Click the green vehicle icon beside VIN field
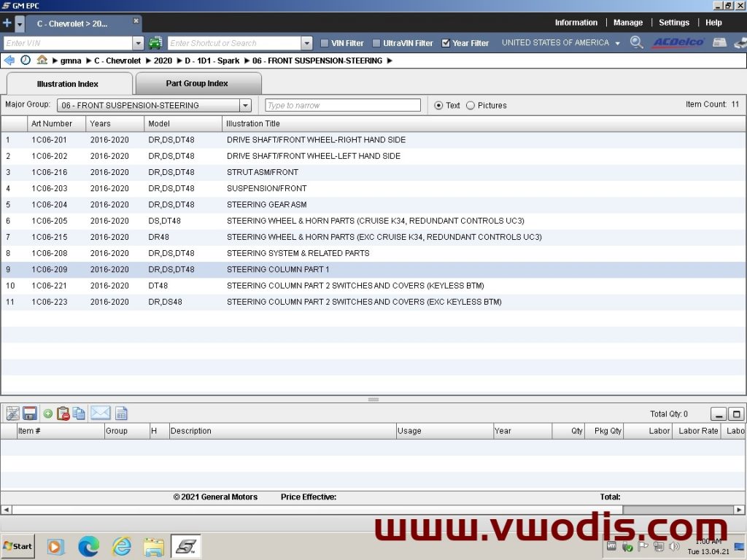 tap(155, 43)
